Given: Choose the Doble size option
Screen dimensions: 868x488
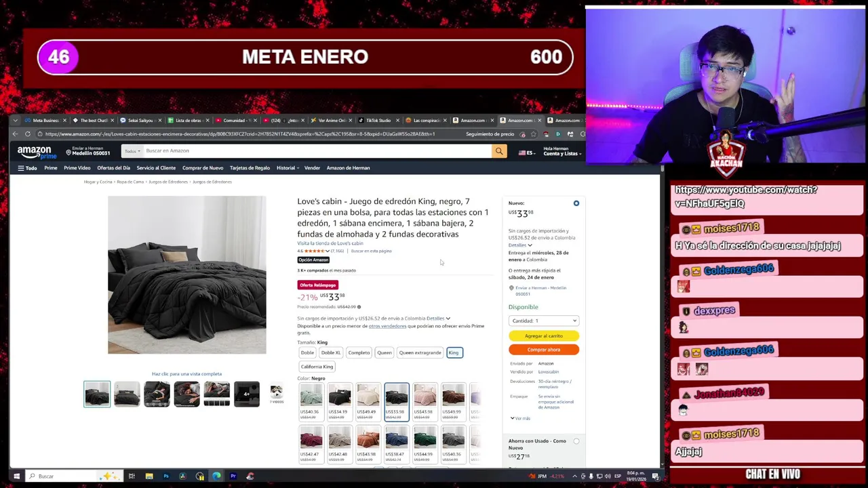Looking at the screenshot, I should (308, 352).
